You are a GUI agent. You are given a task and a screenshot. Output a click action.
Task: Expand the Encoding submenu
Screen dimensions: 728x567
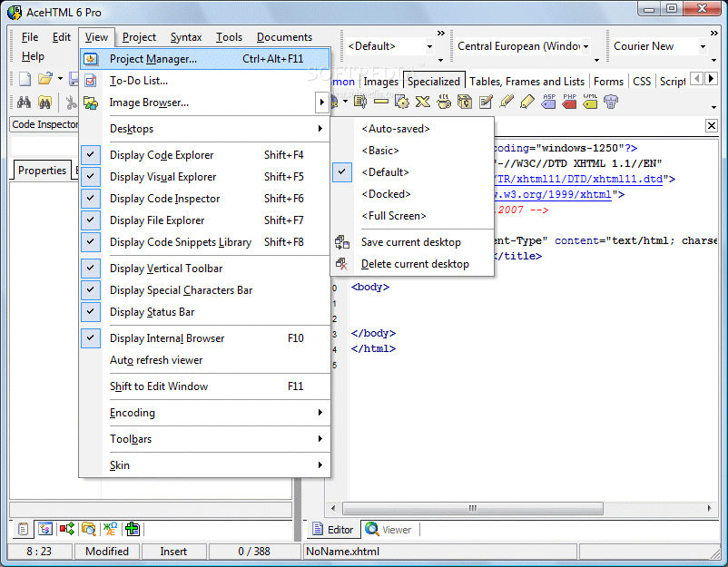pos(205,413)
